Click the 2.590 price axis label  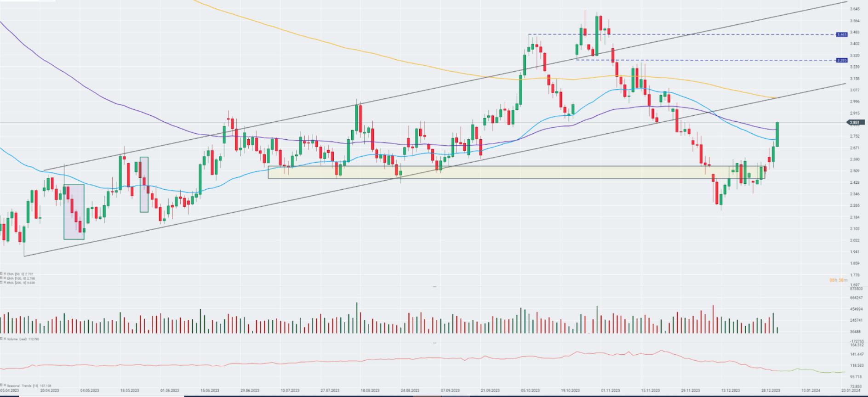pos(855,159)
